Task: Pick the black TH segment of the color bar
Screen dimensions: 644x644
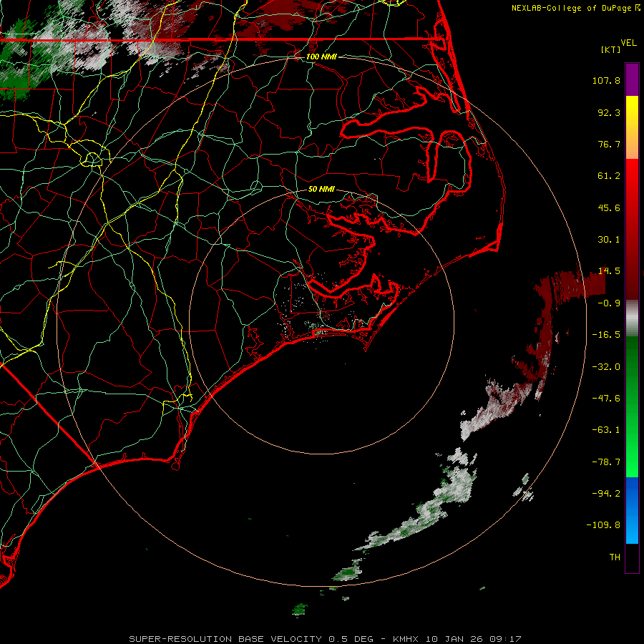Action: pos(632,557)
